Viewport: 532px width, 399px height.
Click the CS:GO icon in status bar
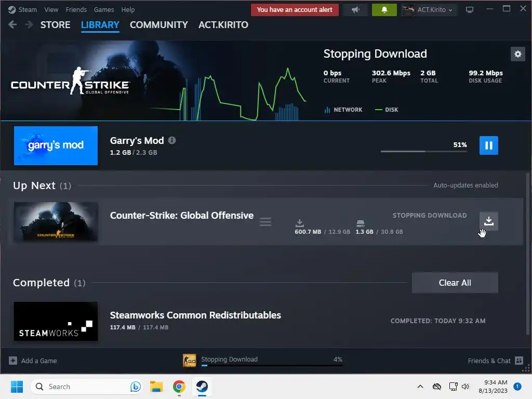[x=189, y=361]
